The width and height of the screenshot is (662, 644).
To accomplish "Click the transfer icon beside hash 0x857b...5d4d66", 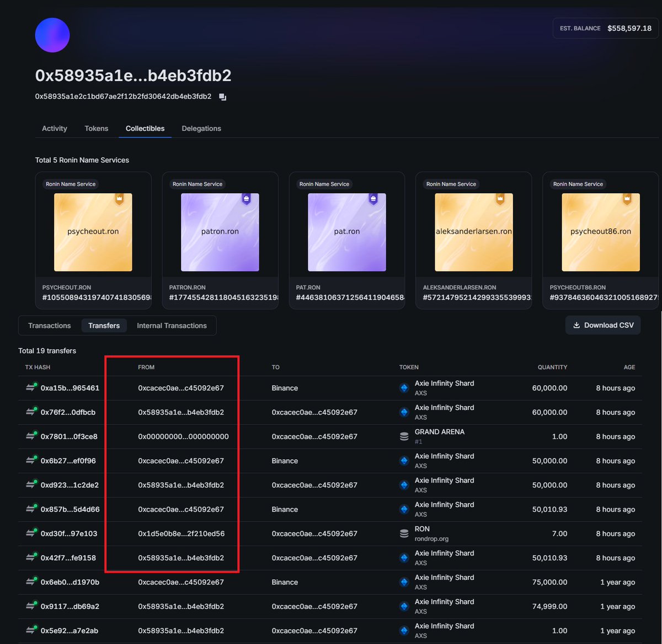I will tap(31, 509).
